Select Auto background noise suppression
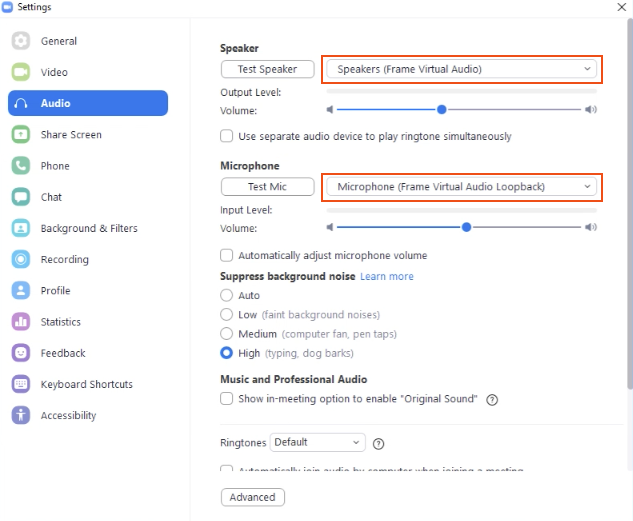633x521 pixels. [227, 296]
